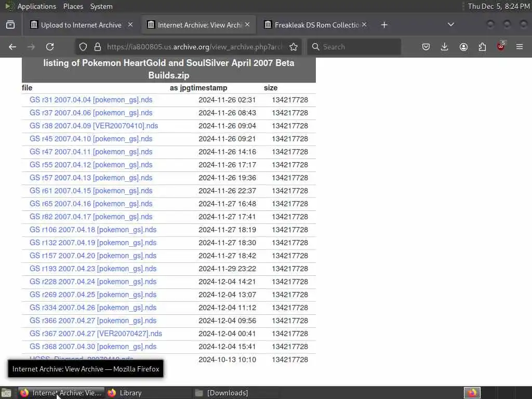Open GS r269 2007.04.25 [pokemon_gs].nds link

pos(93,295)
